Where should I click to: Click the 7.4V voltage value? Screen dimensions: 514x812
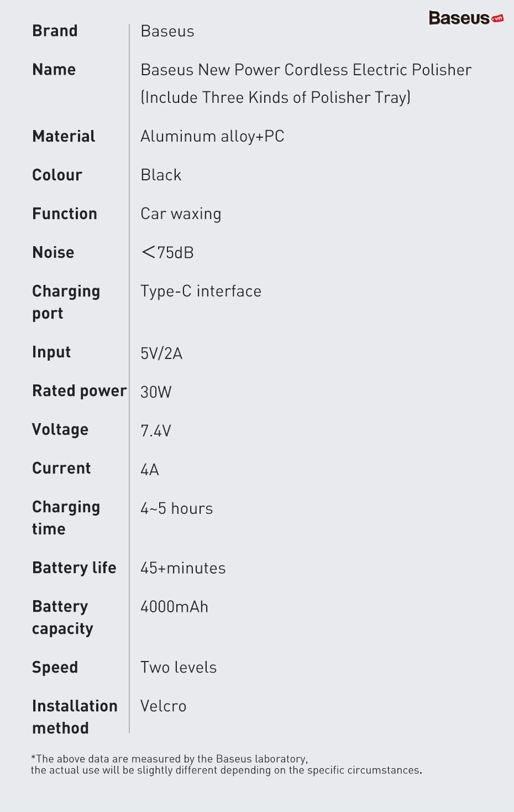(x=156, y=431)
